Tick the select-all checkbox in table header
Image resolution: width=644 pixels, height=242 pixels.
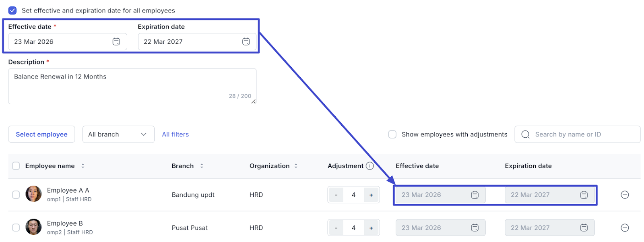16,166
